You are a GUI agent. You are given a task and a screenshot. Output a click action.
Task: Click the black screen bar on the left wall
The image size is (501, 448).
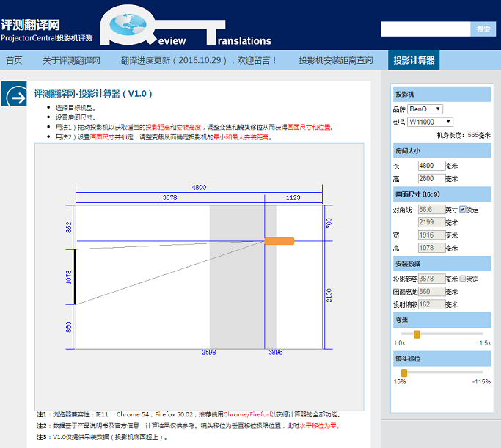tap(75, 277)
